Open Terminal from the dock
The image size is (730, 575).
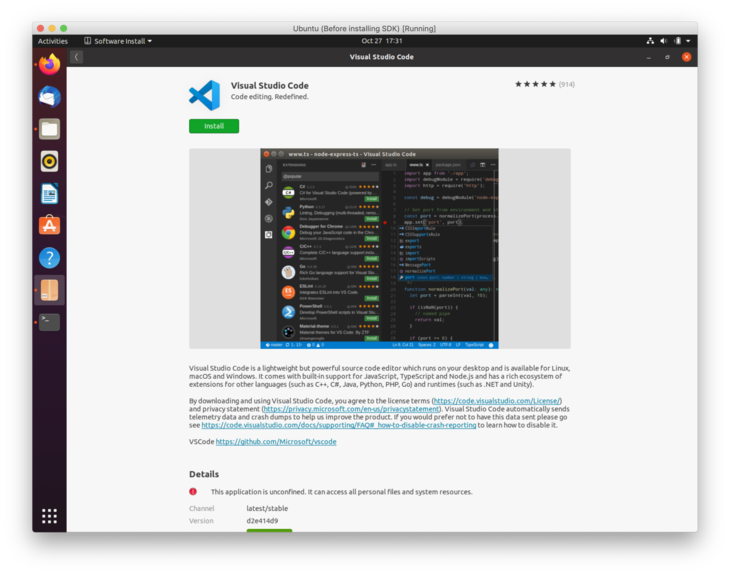(x=49, y=322)
